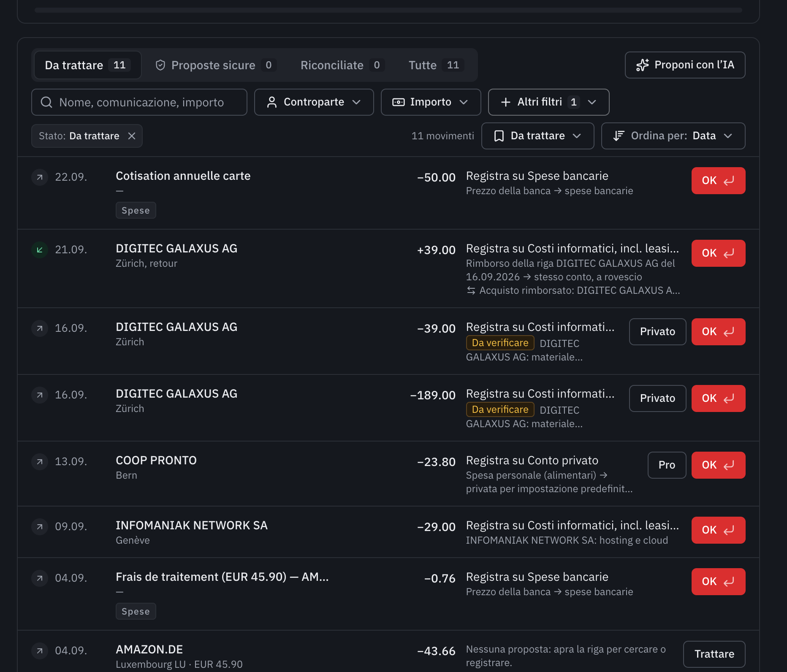Image resolution: width=787 pixels, height=672 pixels.
Task: Switch to the Tutte tab
Action: tap(436, 65)
